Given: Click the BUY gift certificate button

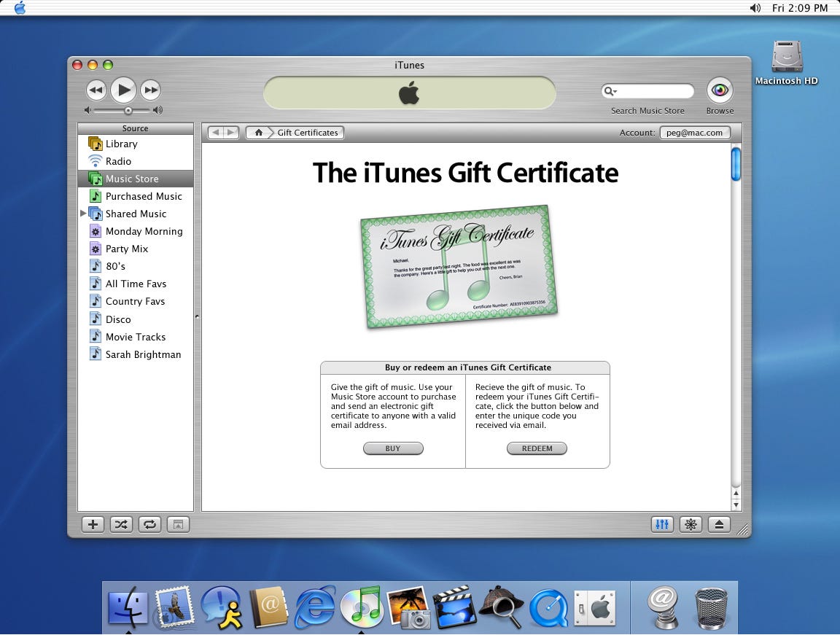Looking at the screenshot, I should [393, 448].
